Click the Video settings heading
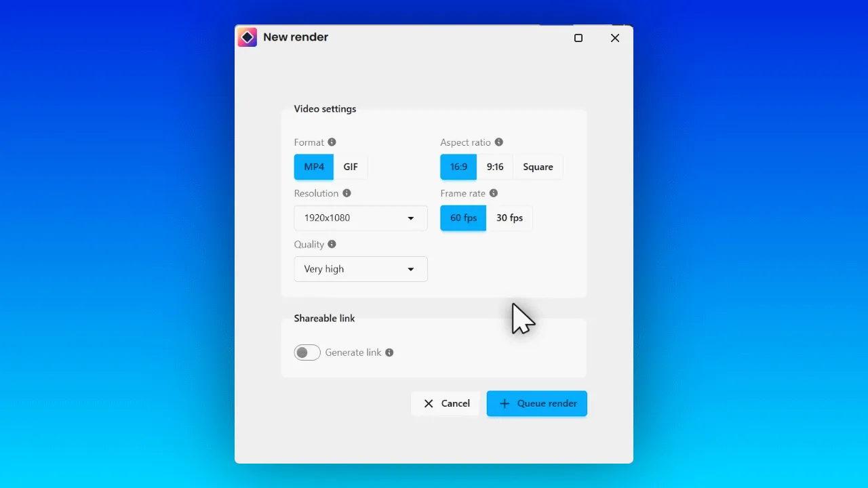This screenshot has width=868, height=488. (325, 109)
